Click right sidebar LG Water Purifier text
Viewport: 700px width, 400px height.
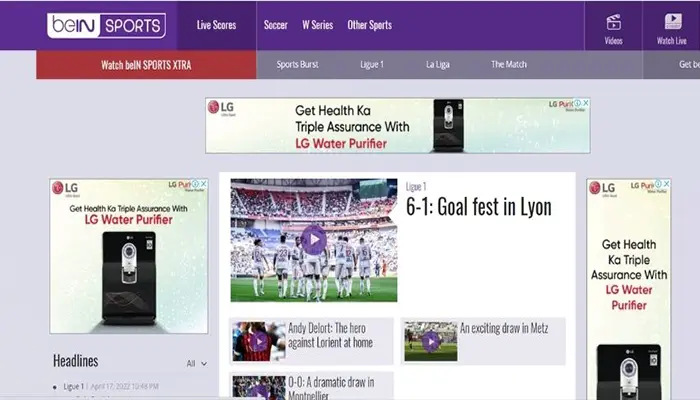629,297
